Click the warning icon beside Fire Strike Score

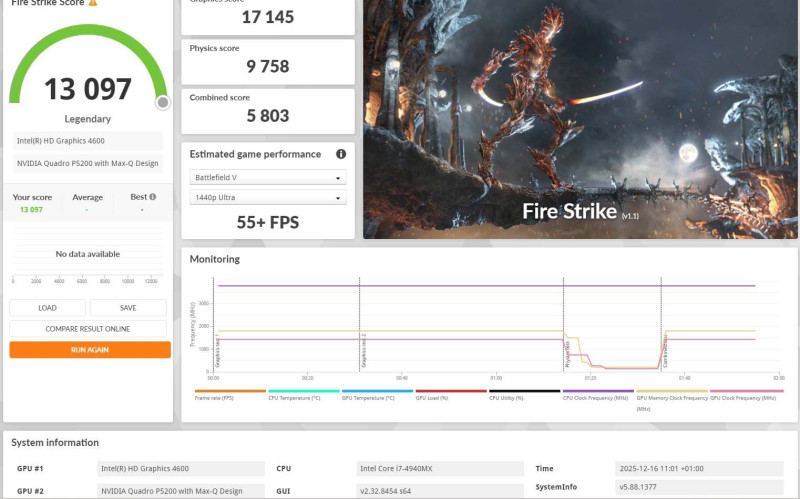pyautogui.click(x=92, y=3)
